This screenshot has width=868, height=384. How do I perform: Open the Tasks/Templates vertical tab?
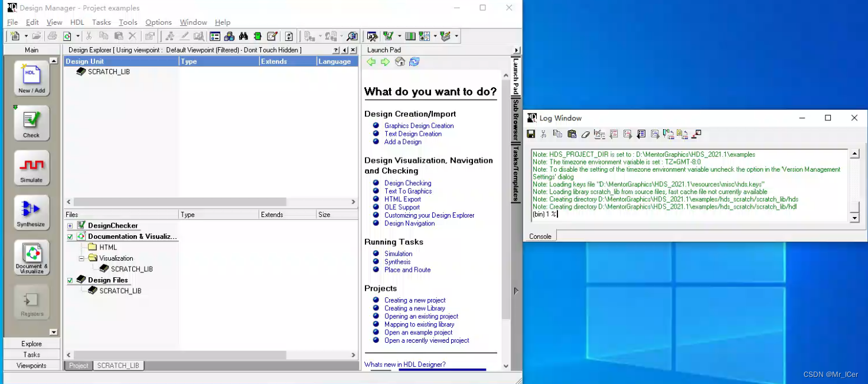pos(515,174)
